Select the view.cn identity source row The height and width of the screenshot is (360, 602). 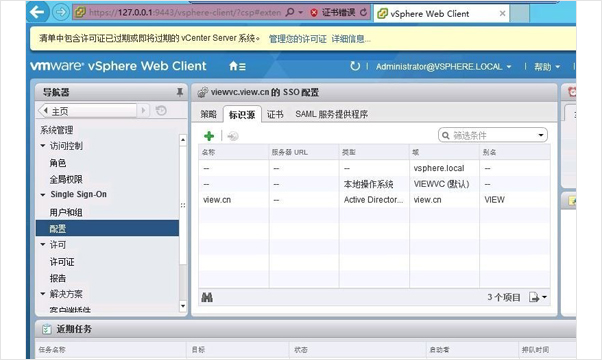374,200
